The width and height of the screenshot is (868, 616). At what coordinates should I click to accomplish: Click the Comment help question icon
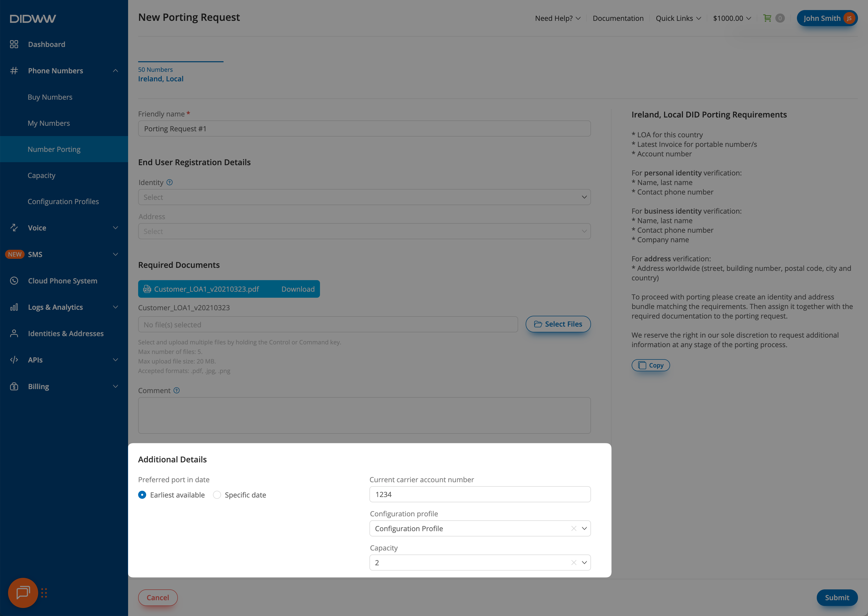tap(177, 390)
